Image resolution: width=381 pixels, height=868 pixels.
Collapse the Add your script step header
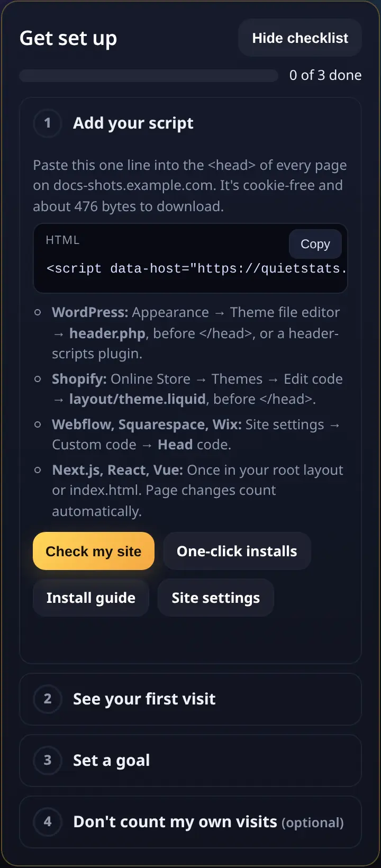pos(190,123)
